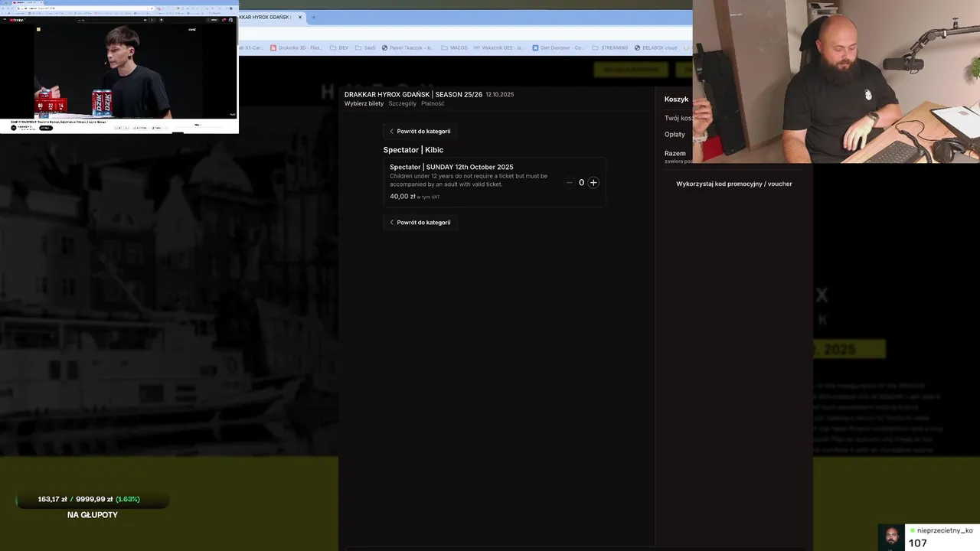Open a new browser tab with plus
The height and width of the screenshot is (551, 980).
[x=313, y=17]
